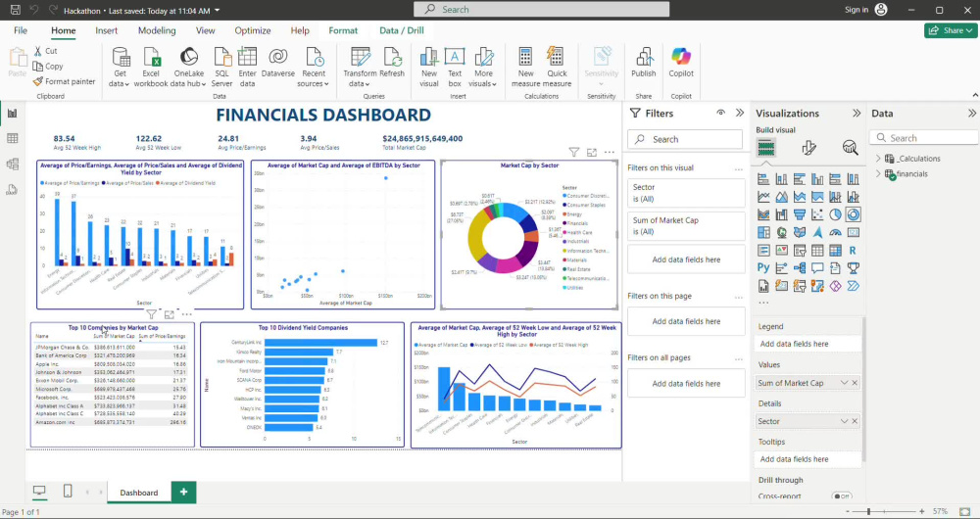Click the Filters pane Search field
This screenshot has width=980, height=519.
[x=685, y=139]
